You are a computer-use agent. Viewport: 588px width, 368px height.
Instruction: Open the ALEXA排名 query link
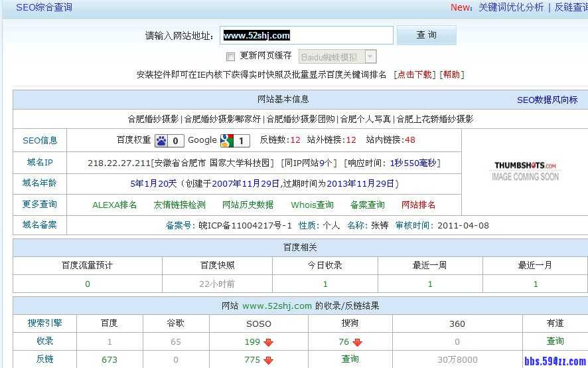click(114, 205)
